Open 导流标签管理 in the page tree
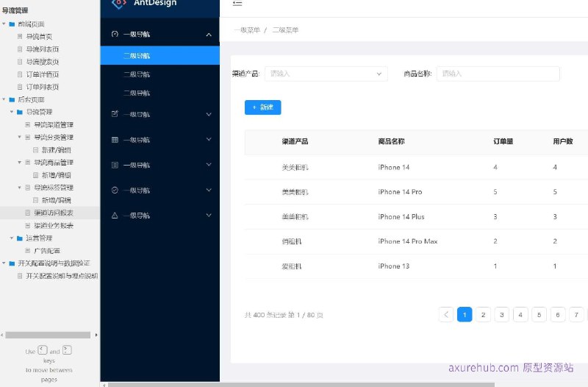Viewport: 588px width, 387px height. click(x=54, y=188)
